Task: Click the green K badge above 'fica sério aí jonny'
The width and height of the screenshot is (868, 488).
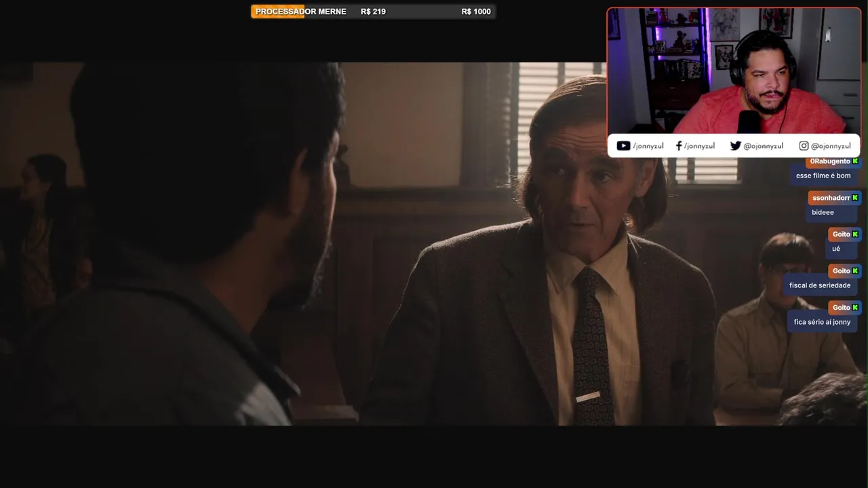Action: tap(855, 308)
